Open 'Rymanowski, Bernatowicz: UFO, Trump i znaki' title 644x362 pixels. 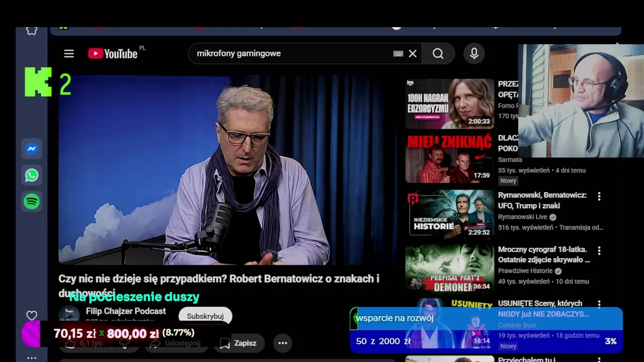[x=542, y=200]
